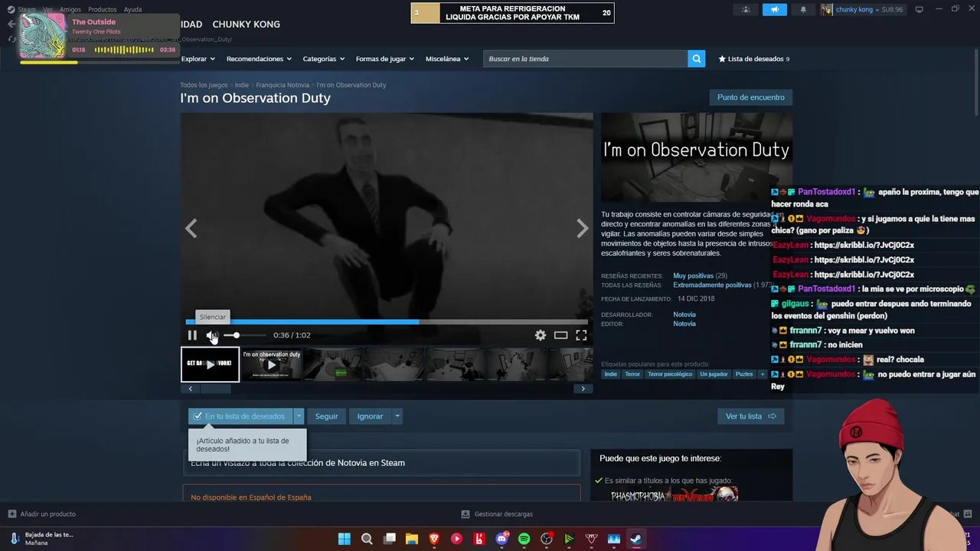Screen dimensions: 980x551
Task: Open Task View on the taskbar
Action: coord(390,539)
